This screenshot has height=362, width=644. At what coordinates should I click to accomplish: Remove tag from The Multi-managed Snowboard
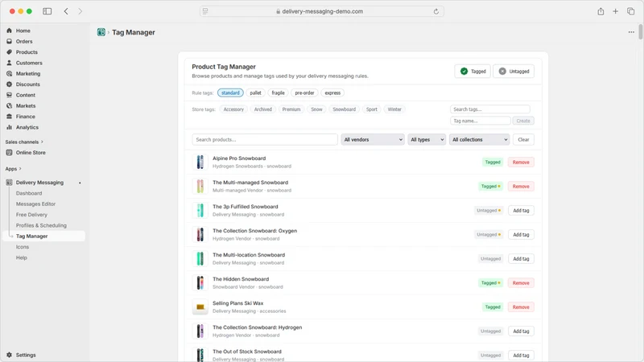tap(521, 187)
